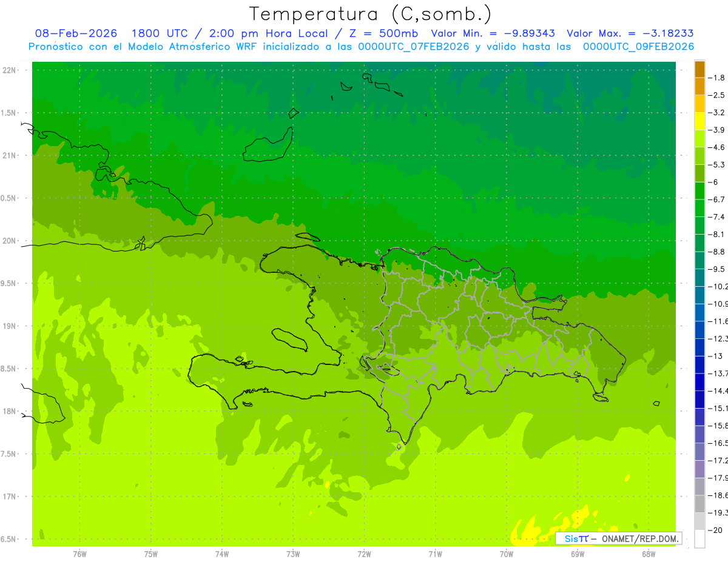Click the "-3.2" colorbar value
Viewport: 728px width, 562px height.
[x=716, y=113]
